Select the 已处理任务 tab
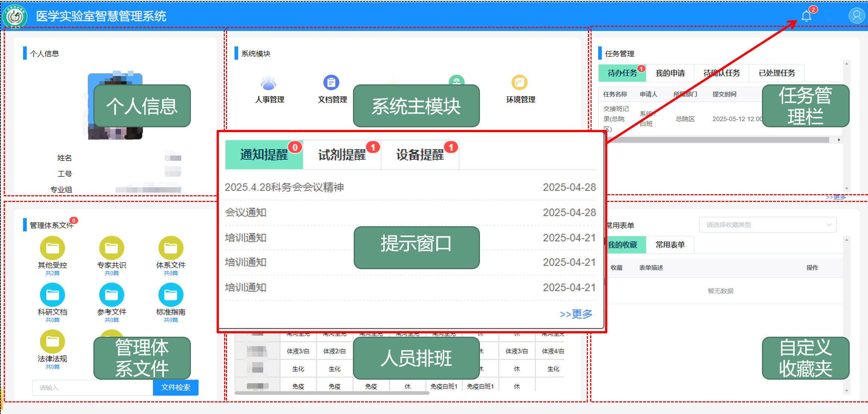 point(776,73)
